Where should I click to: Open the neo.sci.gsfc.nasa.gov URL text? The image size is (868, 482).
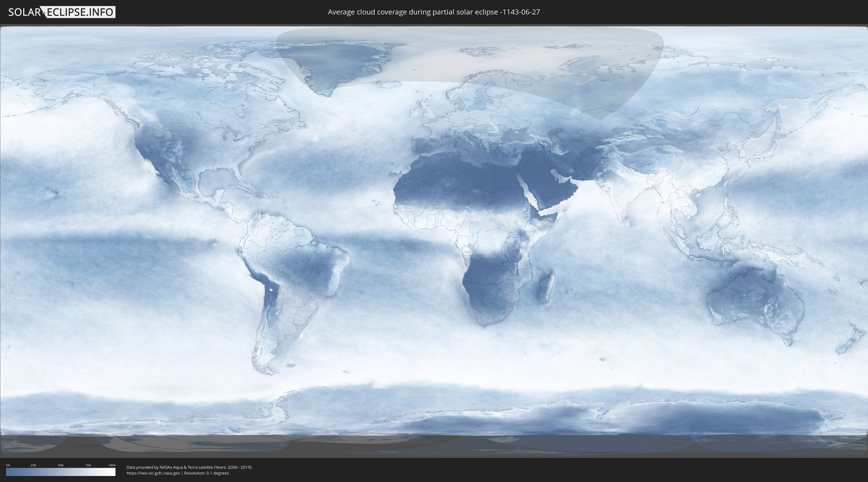point(153,473)
